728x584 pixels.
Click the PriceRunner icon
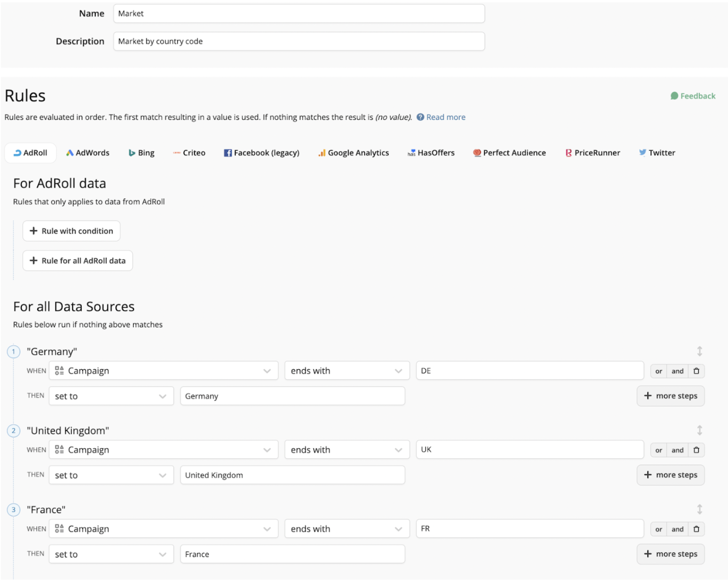tap(568, 152)
